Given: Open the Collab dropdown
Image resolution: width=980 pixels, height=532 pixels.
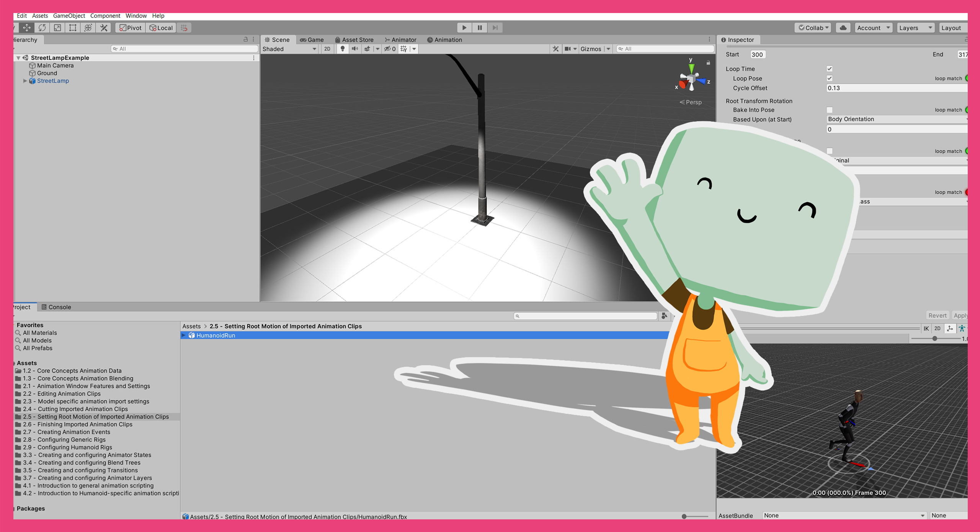Looking at the screenshot, I should pyautogui.click(x=813, y=28).
